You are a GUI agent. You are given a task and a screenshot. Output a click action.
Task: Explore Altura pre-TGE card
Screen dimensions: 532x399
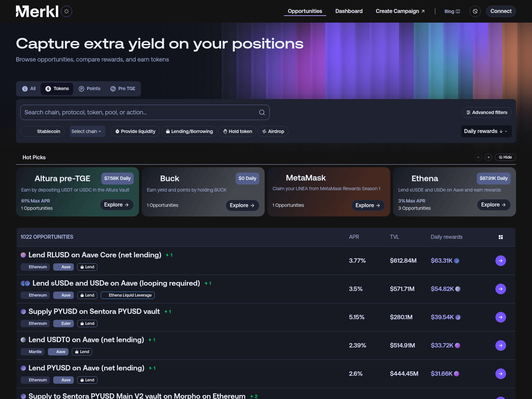tap(117, 205)
